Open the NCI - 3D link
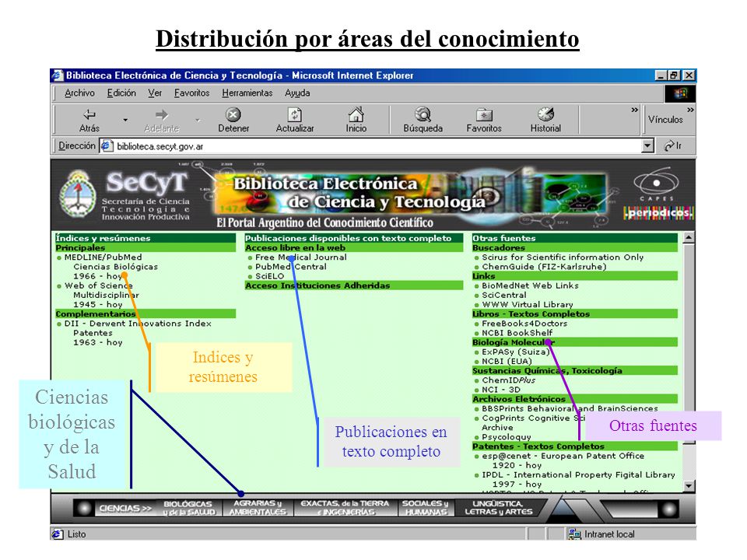 pos(500,390)
